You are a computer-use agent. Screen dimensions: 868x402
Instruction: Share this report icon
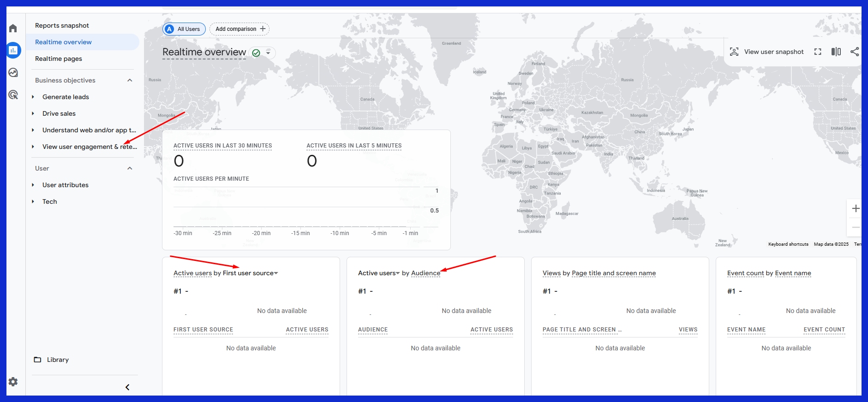pyautogui.click(x=855, y=52)
